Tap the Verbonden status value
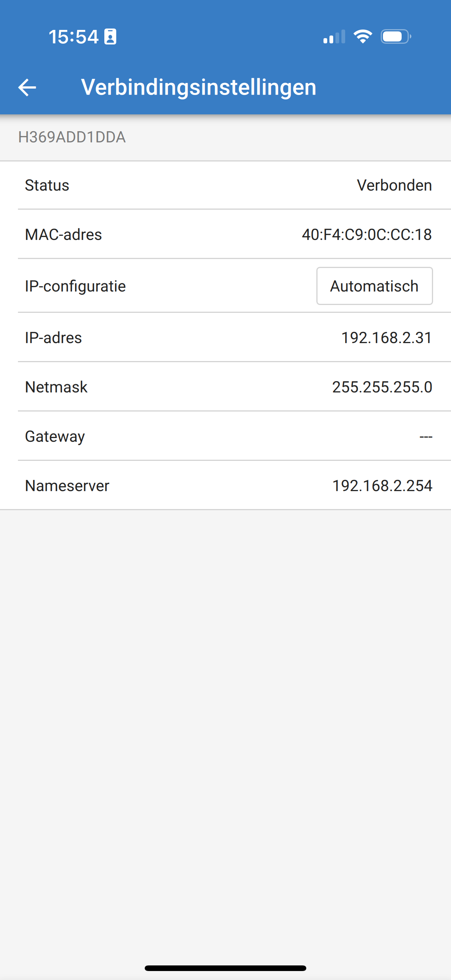This screenshot has width=451, height=980. pyautogui.click(x=394, y=185)
